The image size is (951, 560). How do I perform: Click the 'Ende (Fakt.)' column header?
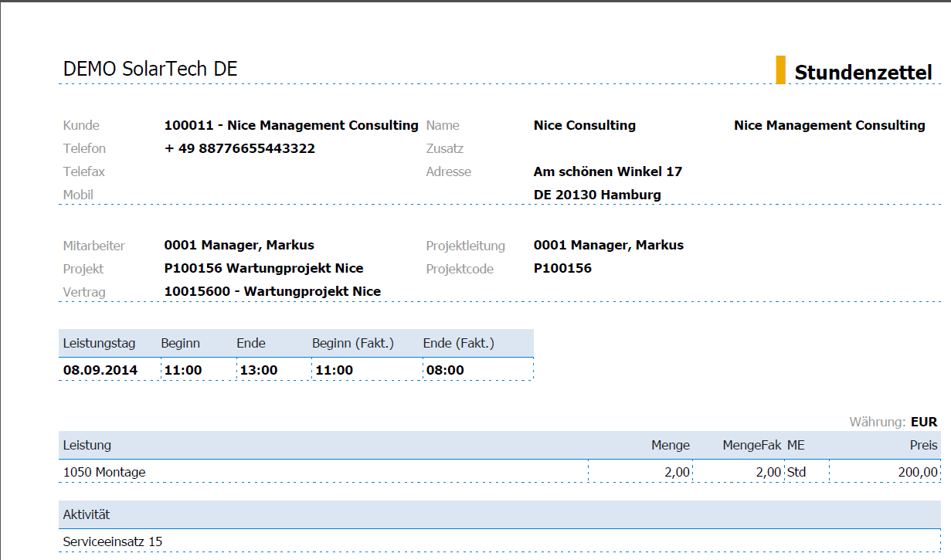click(459, 343)
